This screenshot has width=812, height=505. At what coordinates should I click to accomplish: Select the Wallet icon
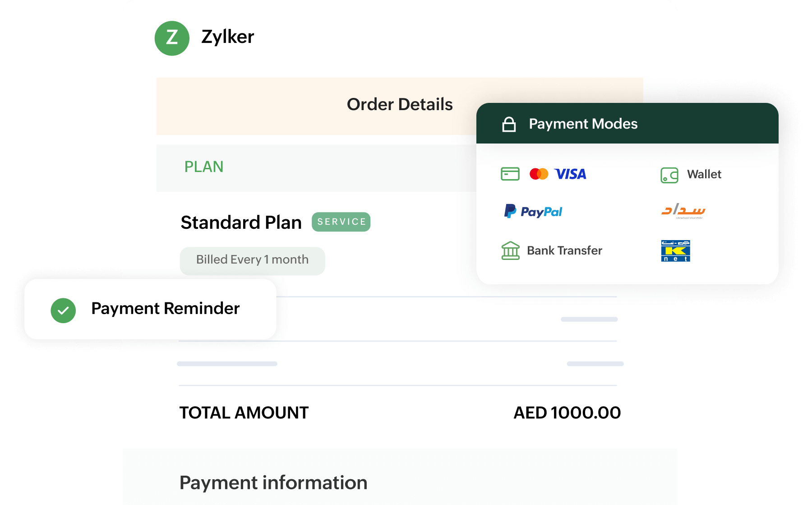coord(669,175)
